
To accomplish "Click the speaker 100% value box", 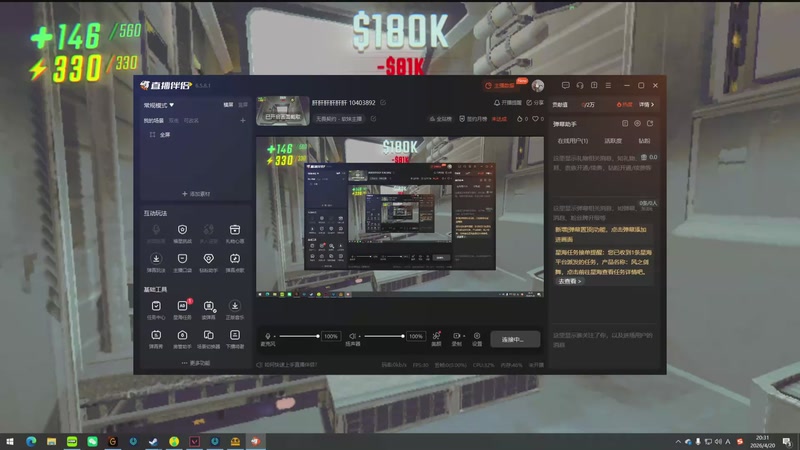I will (416, 336).
